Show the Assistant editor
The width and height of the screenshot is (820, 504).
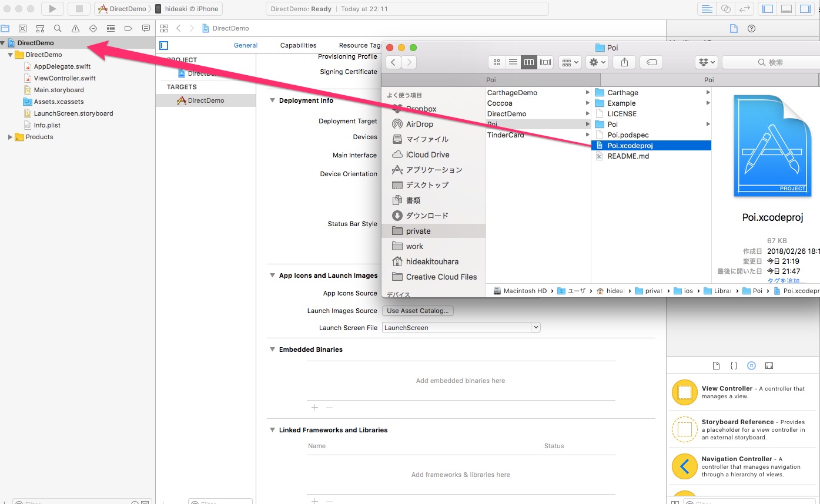[726, 9]
